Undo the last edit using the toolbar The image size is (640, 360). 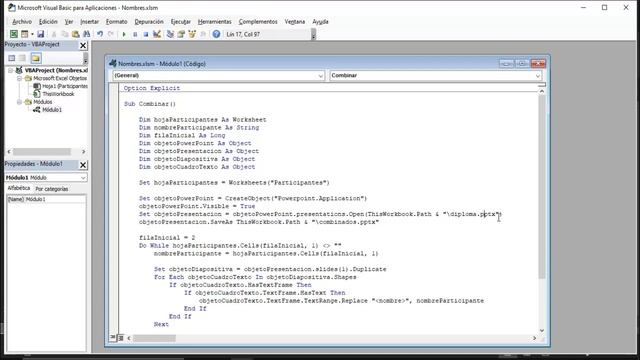coord(100,34)
